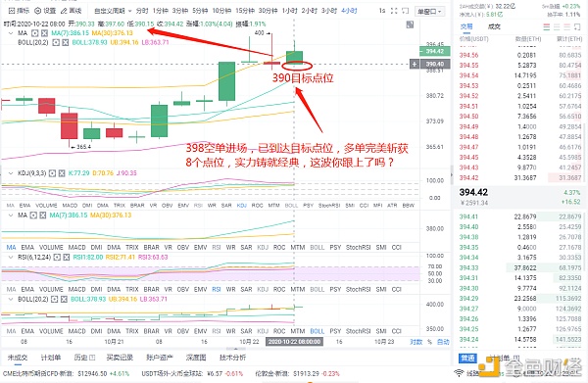Close the KDJ(9,3,3) indicator panel
Screen dimensions: 588x383
click(x=62, y=173)
